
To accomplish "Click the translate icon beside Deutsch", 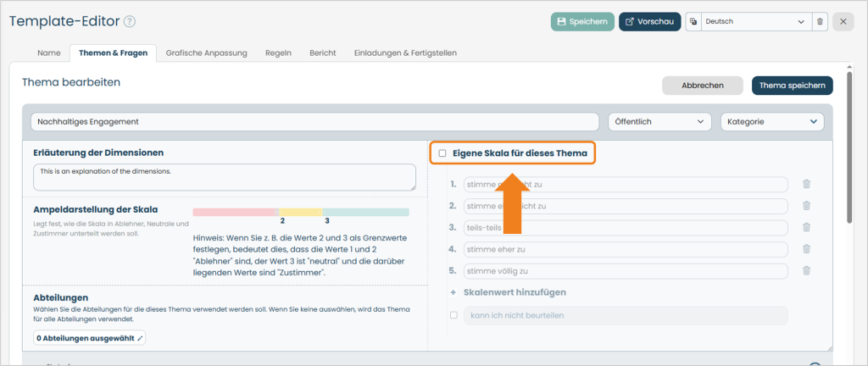I will click(x=693, y=21).
